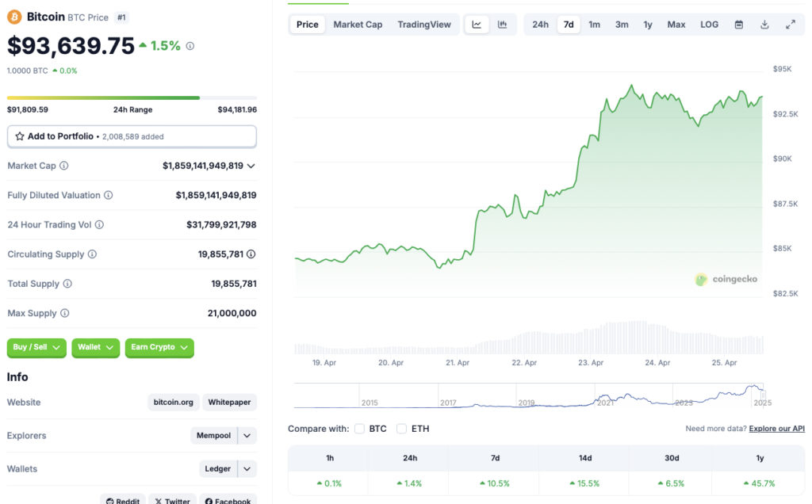Image resolution: width=812 pixels, height=504 pixels.
Task: Click the Fully Diluted Valuation info icon
Action: click(x=108, y=195)
